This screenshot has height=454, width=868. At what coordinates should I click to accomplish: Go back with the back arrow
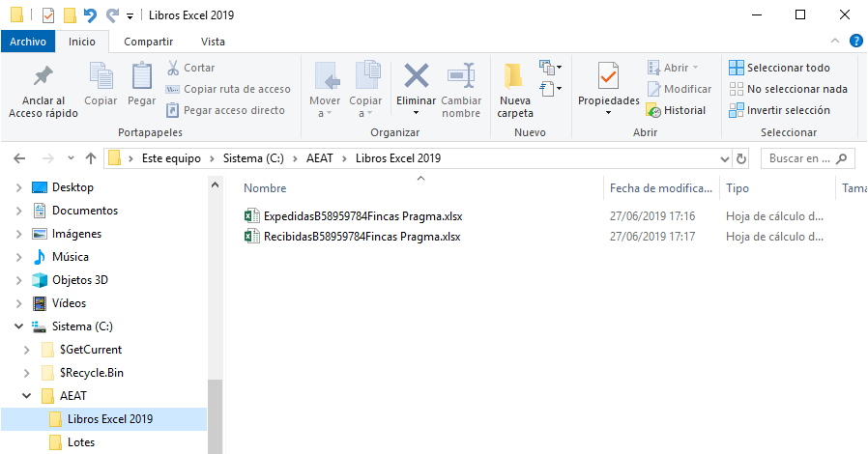(19, 158)
